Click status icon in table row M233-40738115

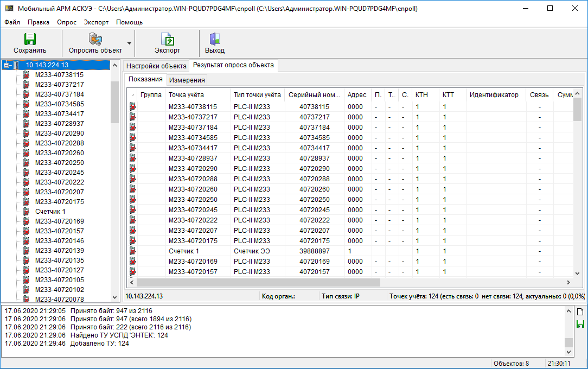132,107
